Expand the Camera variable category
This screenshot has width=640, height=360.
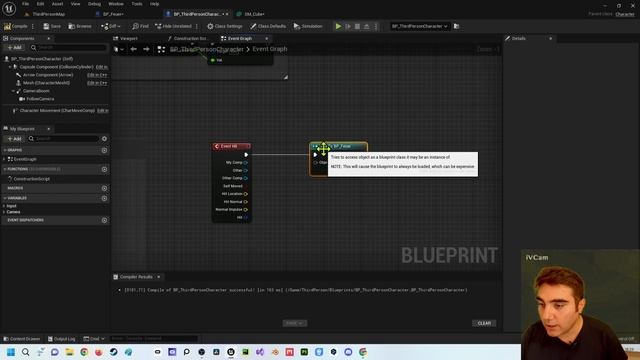point(4,212)
